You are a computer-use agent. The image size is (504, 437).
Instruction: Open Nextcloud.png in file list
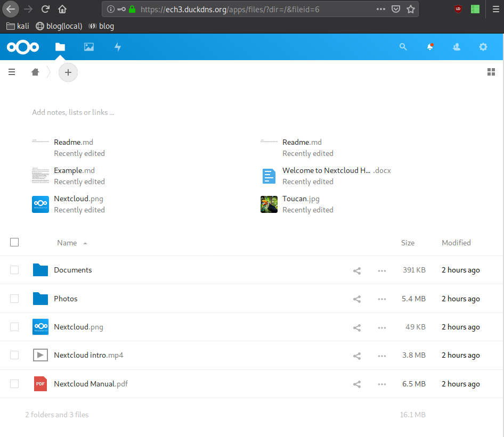pos(78,327)
